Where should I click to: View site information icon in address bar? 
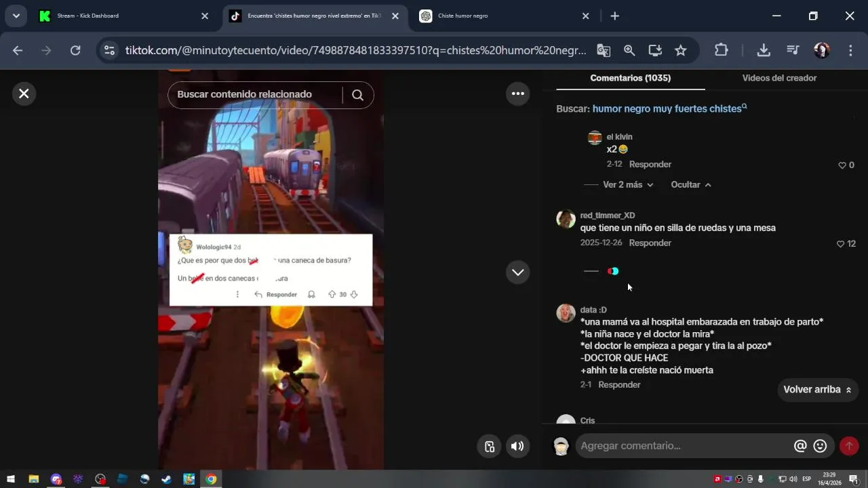click(x=109, y=50)
